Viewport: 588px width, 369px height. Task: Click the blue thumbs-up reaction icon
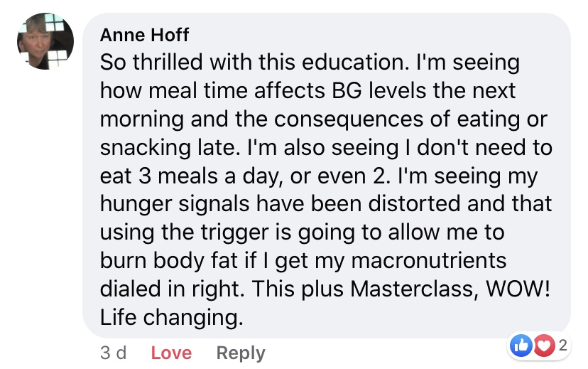coord(521,346)
